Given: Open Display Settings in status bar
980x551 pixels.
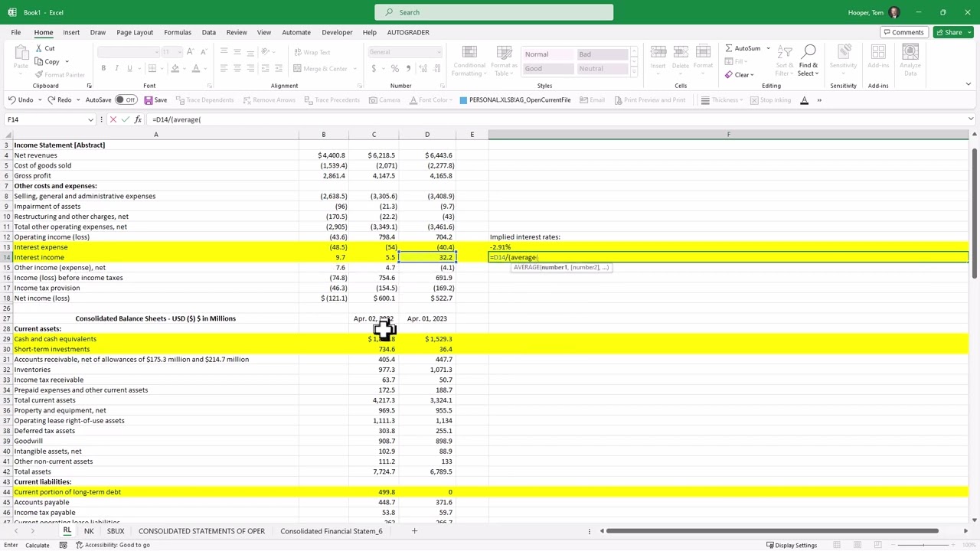Looking at the screenshot, I should (791, 545).
